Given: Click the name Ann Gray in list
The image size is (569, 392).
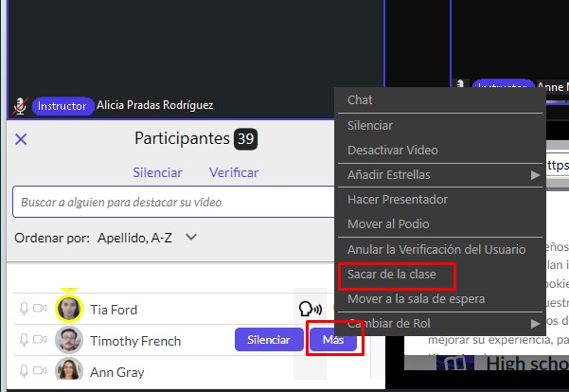Looking at the screenshot, I should (x=116, y=372).
